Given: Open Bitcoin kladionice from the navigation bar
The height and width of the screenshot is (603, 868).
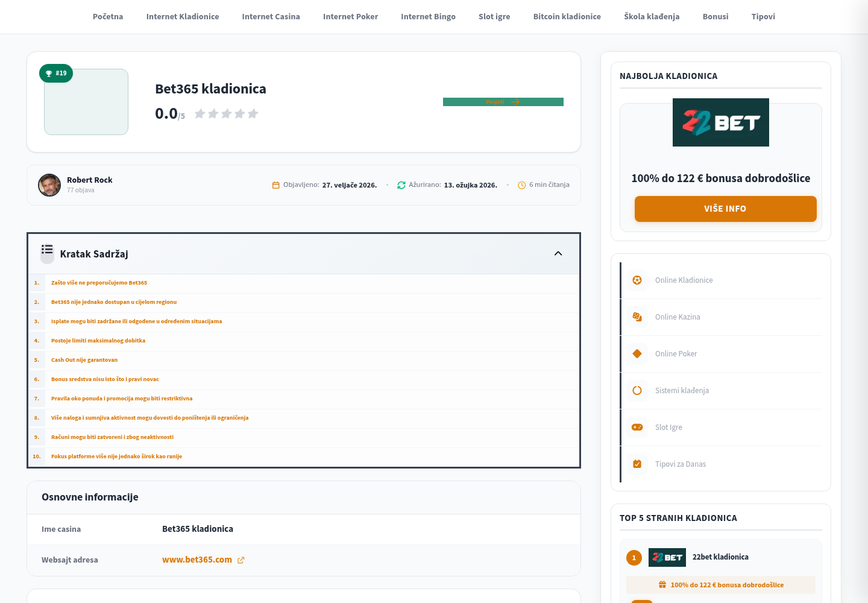Looking at the screenshot, I should point(567,17).
